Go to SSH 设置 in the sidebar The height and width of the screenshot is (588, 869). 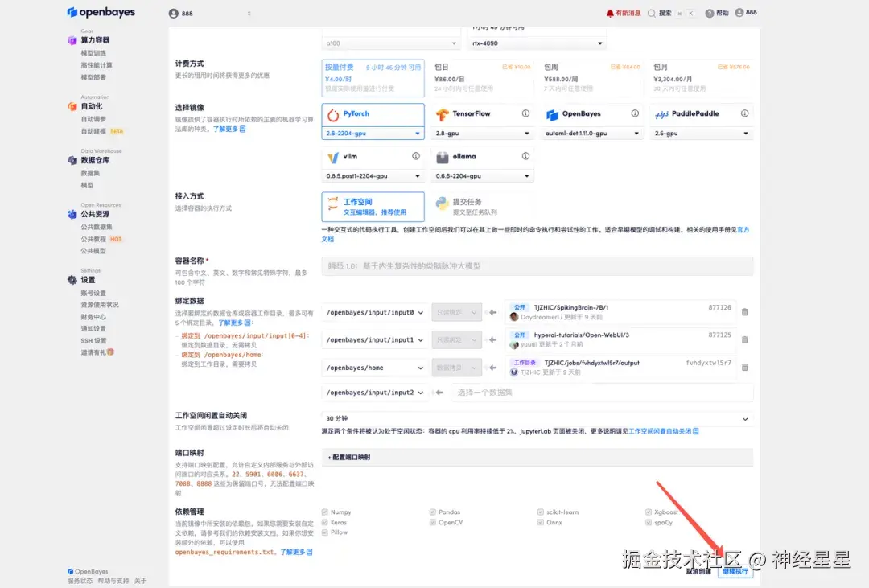click(x=93, y=341)
